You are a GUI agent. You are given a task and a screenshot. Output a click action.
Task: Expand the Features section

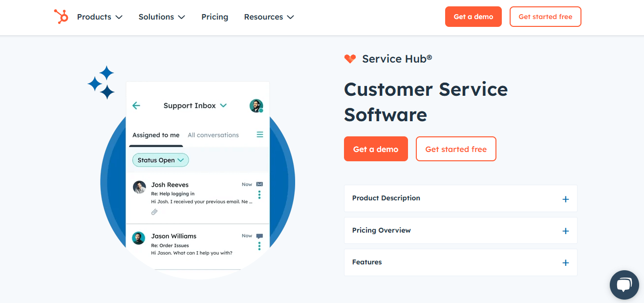coord(565,262)
